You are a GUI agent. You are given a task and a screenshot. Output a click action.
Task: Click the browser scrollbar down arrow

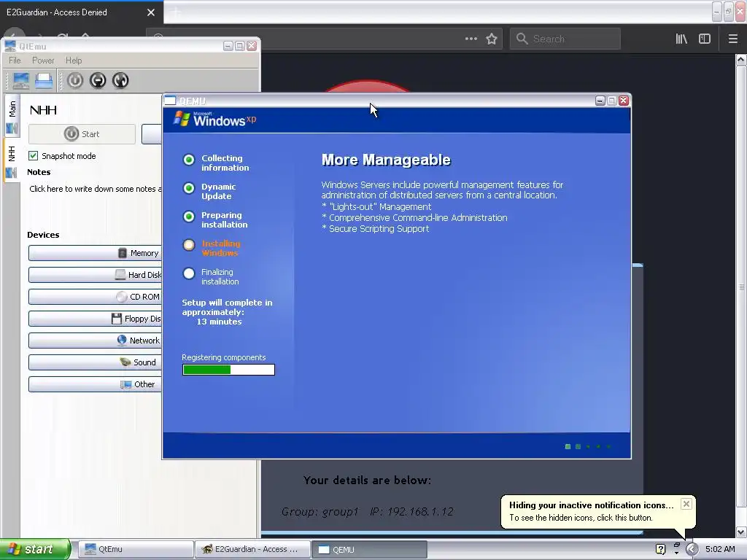coord(741,532)
